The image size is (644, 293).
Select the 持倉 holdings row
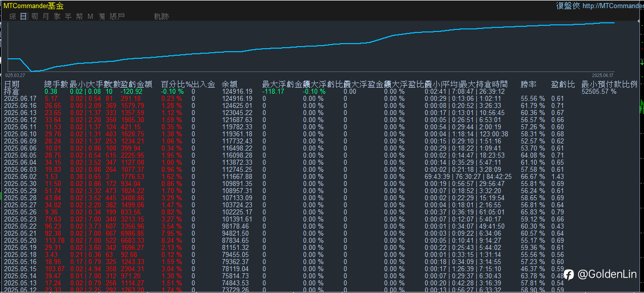pyautogui.click(x=11, y=92)
